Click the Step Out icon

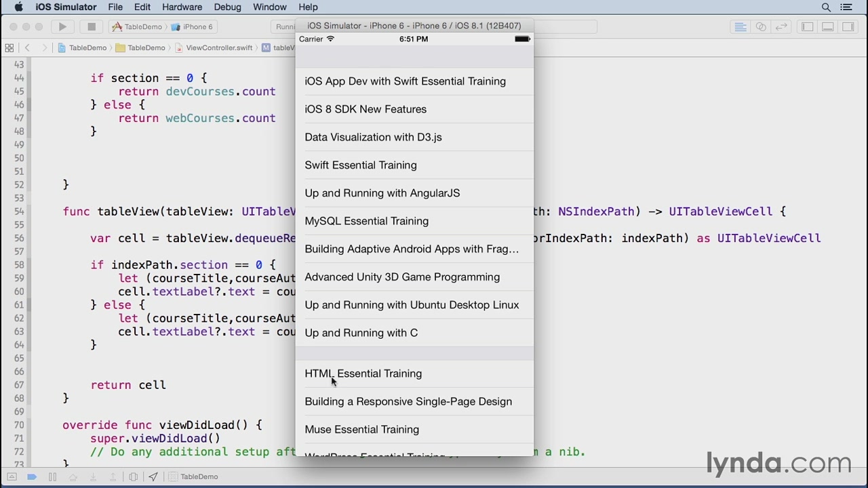coord(113,476)
